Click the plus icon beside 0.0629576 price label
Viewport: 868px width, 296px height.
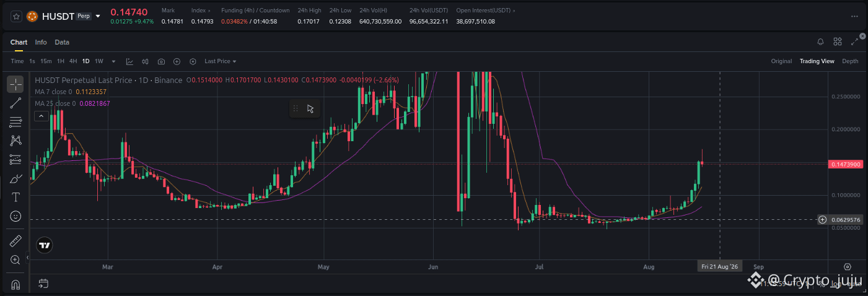[822, 219]
